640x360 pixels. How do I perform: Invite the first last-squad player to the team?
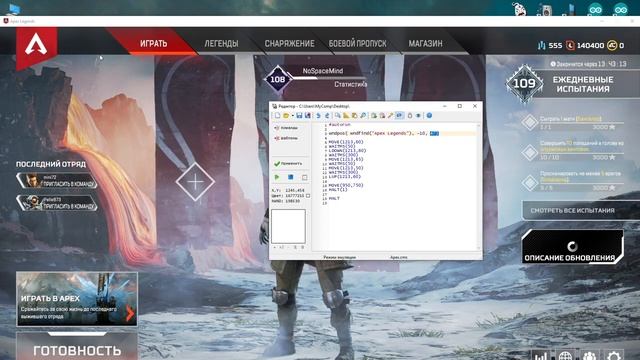point(57,181)
